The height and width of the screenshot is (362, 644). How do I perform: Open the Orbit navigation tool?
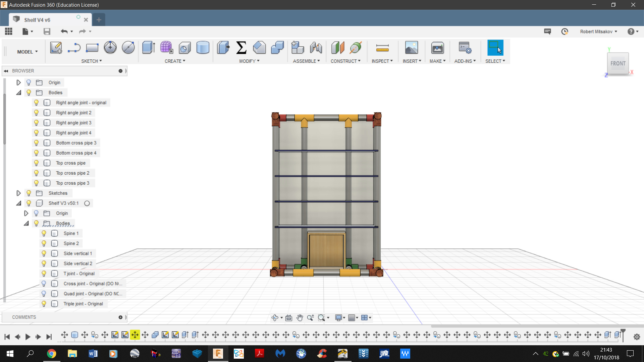pyautogui.click(x=275, y=318)
